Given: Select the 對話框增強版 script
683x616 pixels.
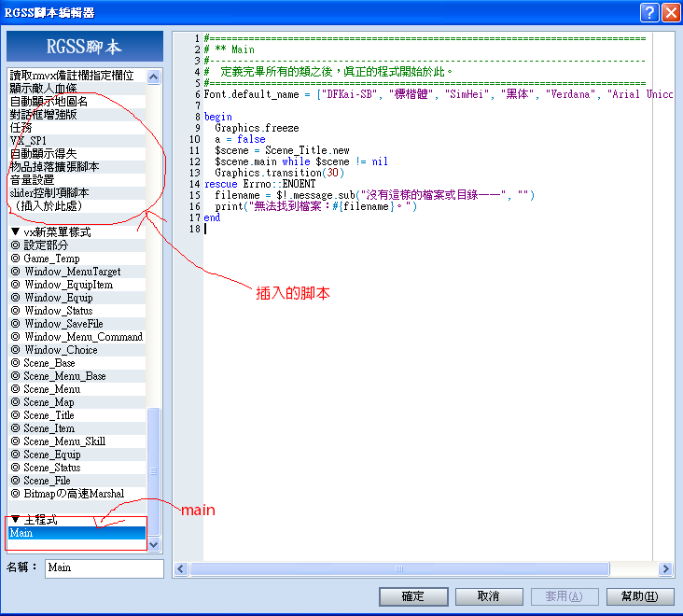Looking at the screenshot, I should (x=77, y=115).
